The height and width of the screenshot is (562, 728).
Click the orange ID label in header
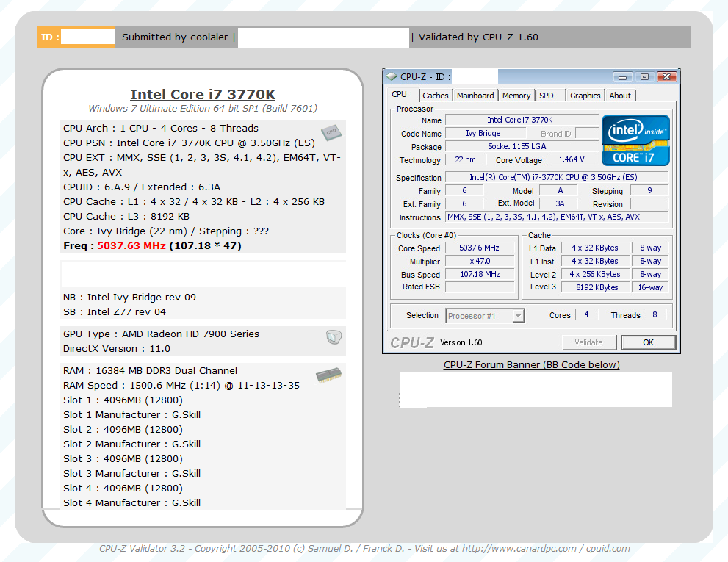(50, 37)
